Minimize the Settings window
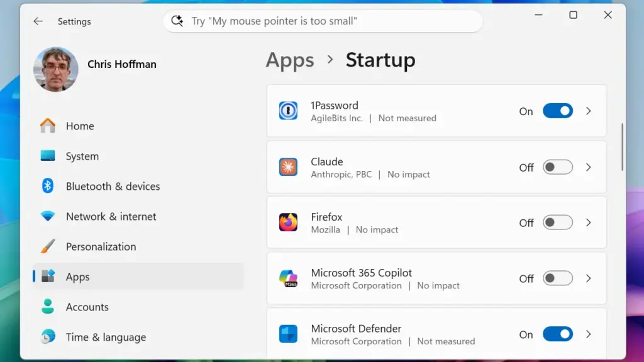Image resolution: width=644 pixels, height=362 pixels. (538, 15)
